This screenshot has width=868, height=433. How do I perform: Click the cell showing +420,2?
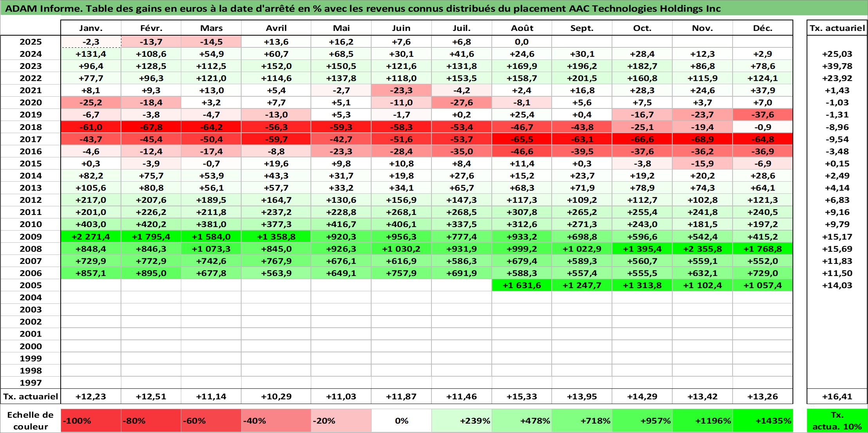(x=151, y=224)
